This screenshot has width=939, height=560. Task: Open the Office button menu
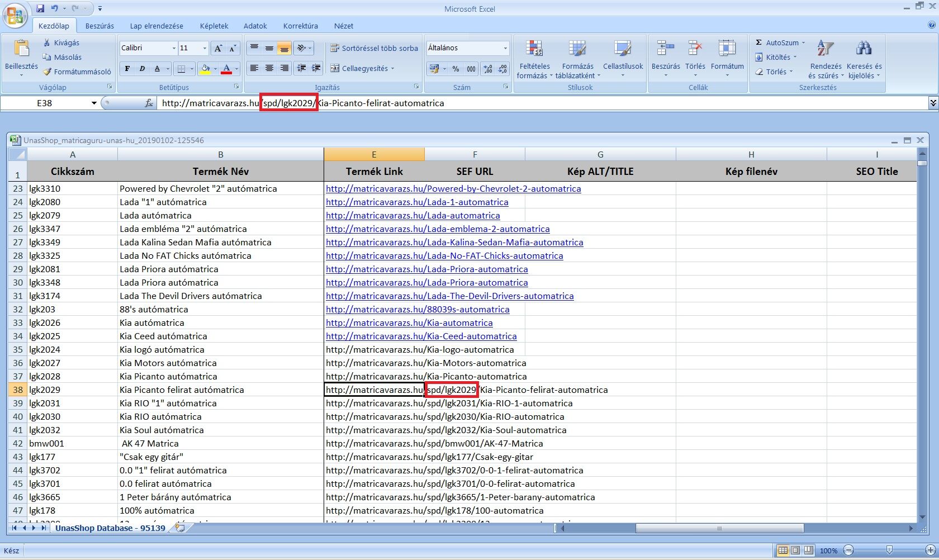[x=15, y=15]
